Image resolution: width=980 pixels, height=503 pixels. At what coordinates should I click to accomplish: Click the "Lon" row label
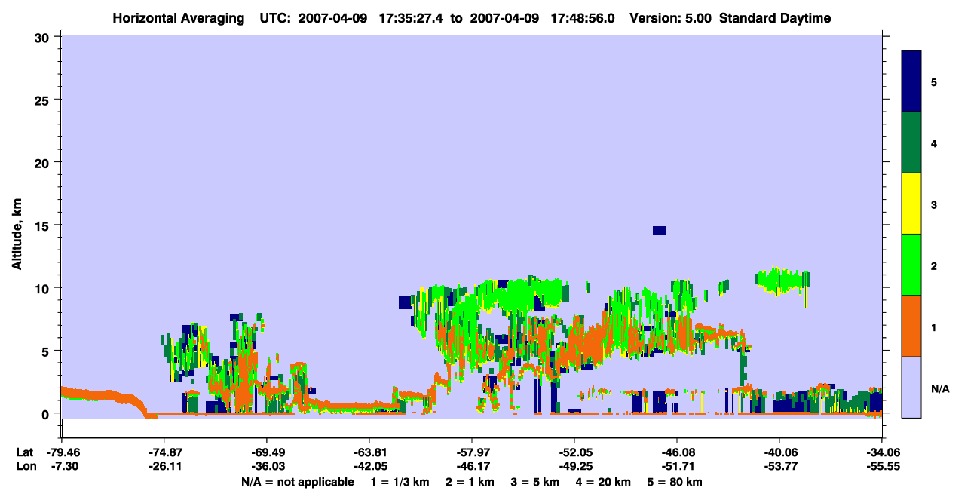click(x=25, y=467)
